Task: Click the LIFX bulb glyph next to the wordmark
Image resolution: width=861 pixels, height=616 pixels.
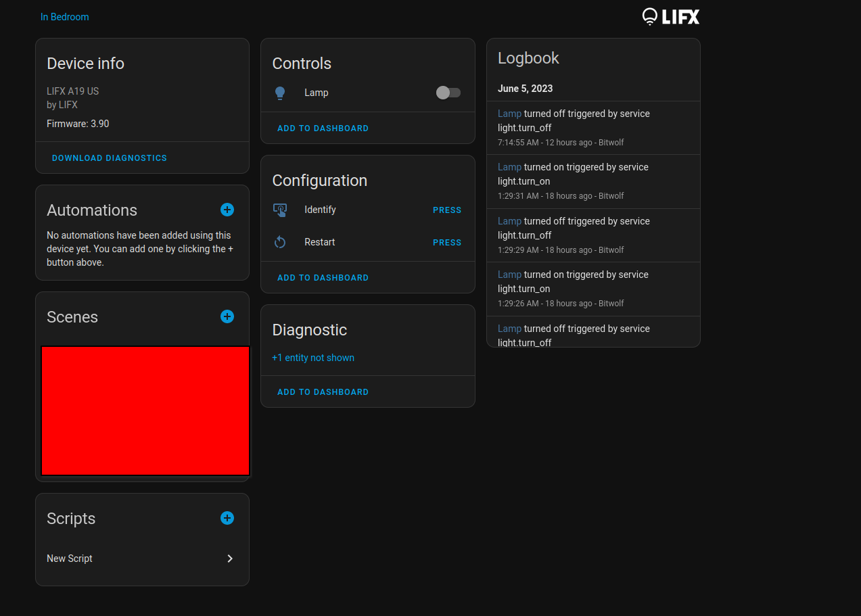Action: [650, 16]
